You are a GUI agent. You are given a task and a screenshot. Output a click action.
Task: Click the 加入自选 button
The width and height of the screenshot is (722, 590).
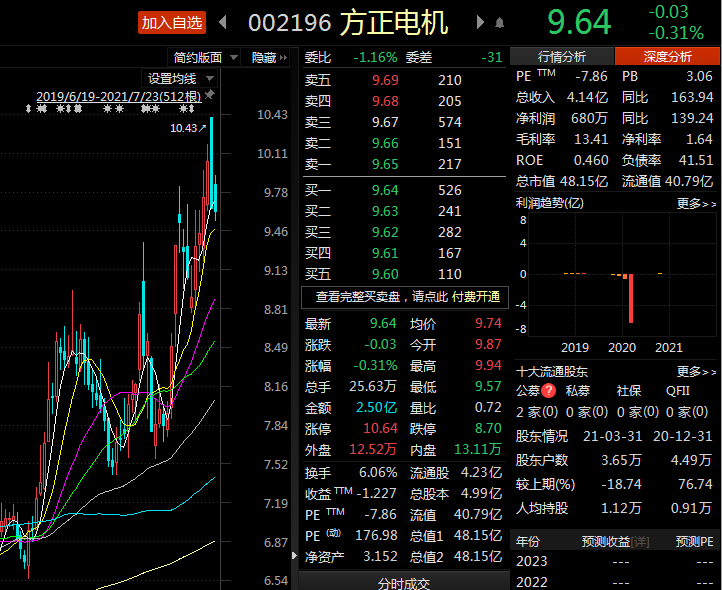[x=172, y=23]
